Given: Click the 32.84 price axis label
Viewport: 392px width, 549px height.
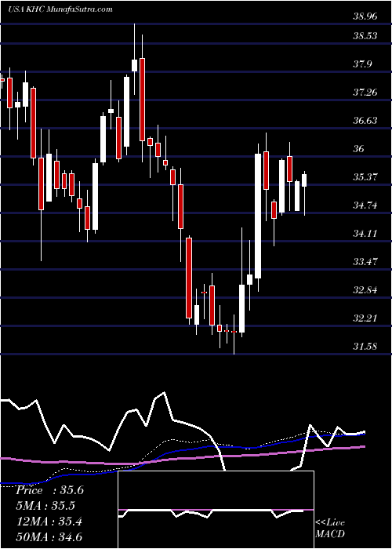Looking at the screenshot, I should [365, 290].
